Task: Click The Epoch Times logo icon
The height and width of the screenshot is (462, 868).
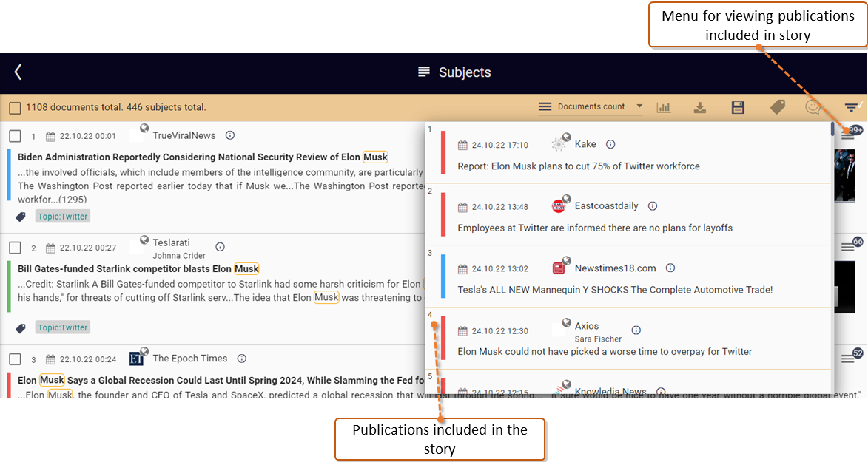Action: coord(136,359)
